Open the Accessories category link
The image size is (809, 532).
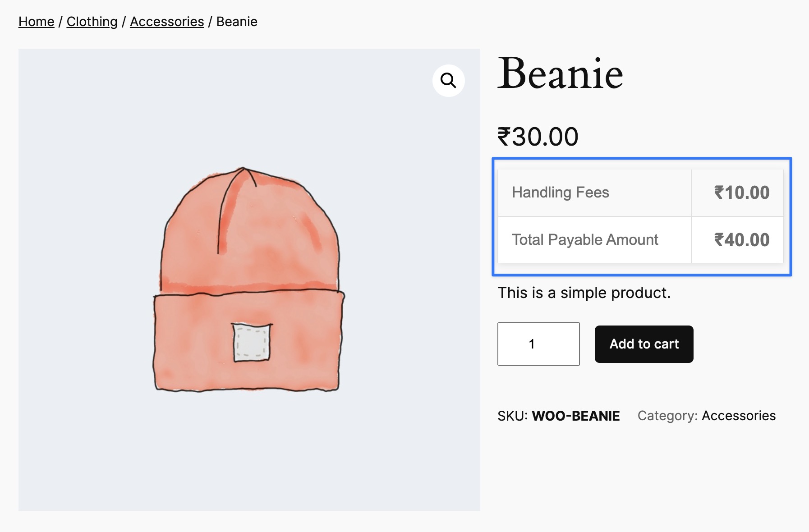pyautogui.click(x=739, y=416)
